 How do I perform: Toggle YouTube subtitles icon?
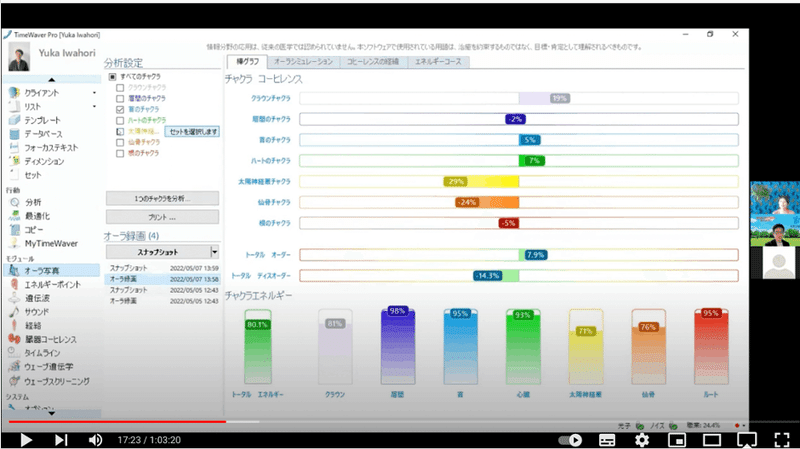coord(607,440)
